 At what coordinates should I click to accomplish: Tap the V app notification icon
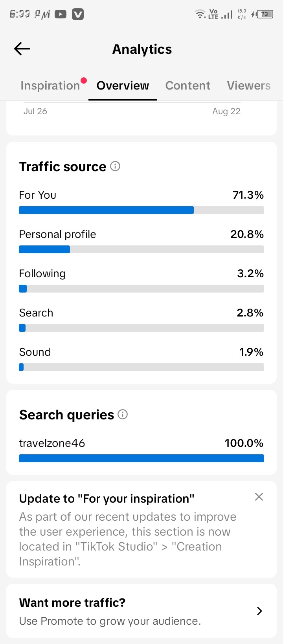point(78,15)
